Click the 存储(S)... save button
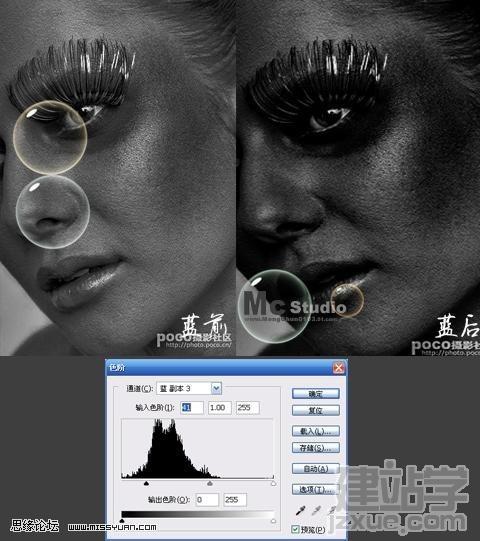Screen dimensions: 480x541 pos(316,448)
